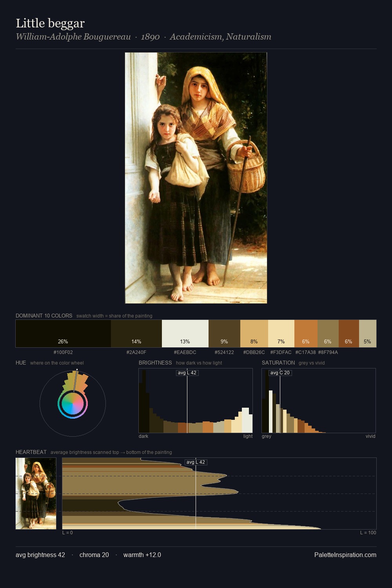Pick the #EAEBDC off-white swatch showing 13%

coord(185,334)
